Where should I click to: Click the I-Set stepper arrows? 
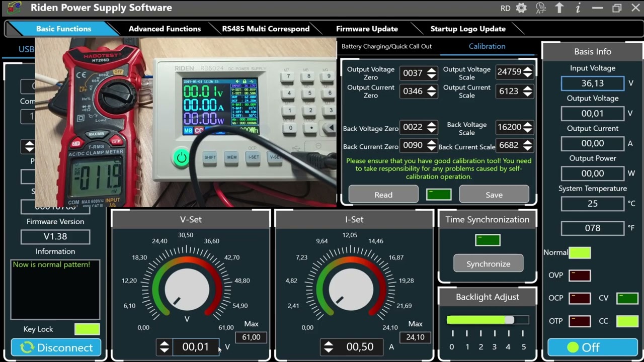[x=328, y=347]
